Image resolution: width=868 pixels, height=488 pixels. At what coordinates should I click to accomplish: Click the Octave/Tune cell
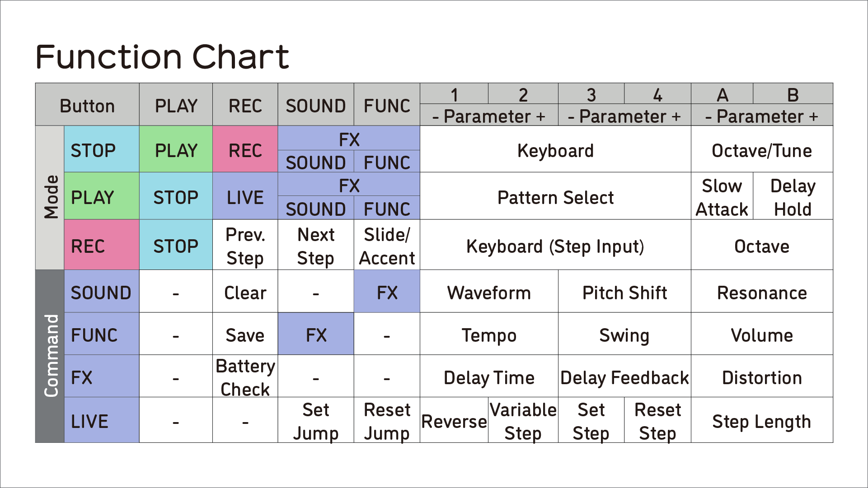tap(762, 150)
